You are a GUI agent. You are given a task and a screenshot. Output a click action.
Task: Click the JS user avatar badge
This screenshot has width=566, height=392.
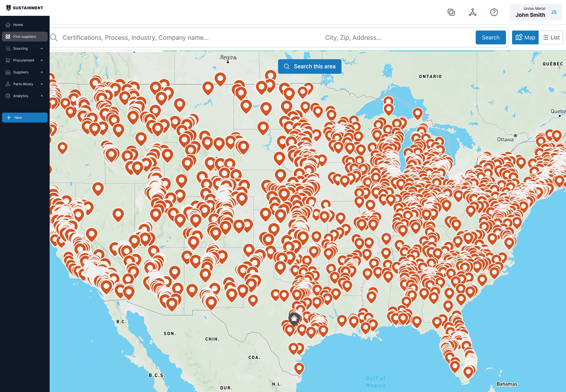553,12
